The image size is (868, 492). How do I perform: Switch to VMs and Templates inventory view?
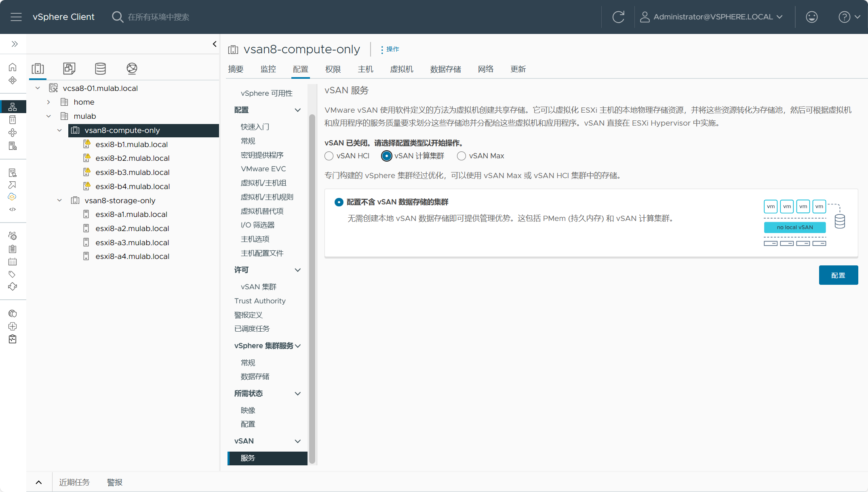coord(69,68)
